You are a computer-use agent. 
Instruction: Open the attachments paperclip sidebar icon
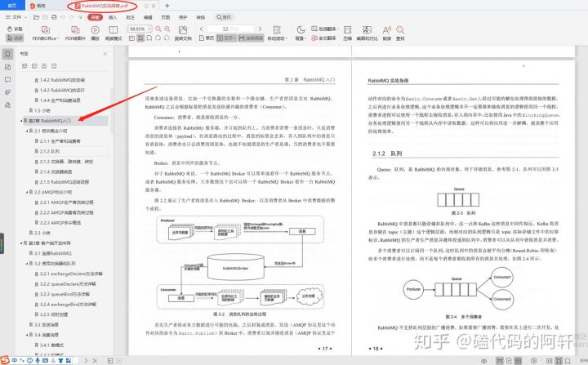pyautogui.click(x=7, y=92)
